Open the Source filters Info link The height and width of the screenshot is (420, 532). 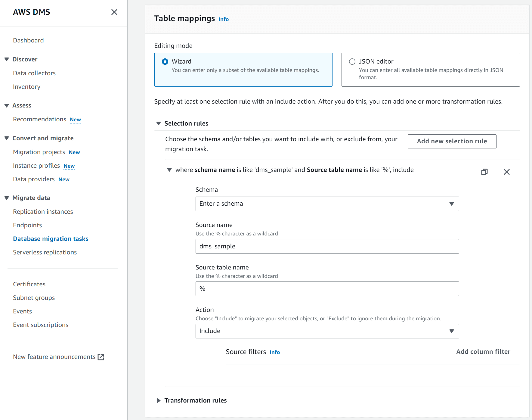274,352
